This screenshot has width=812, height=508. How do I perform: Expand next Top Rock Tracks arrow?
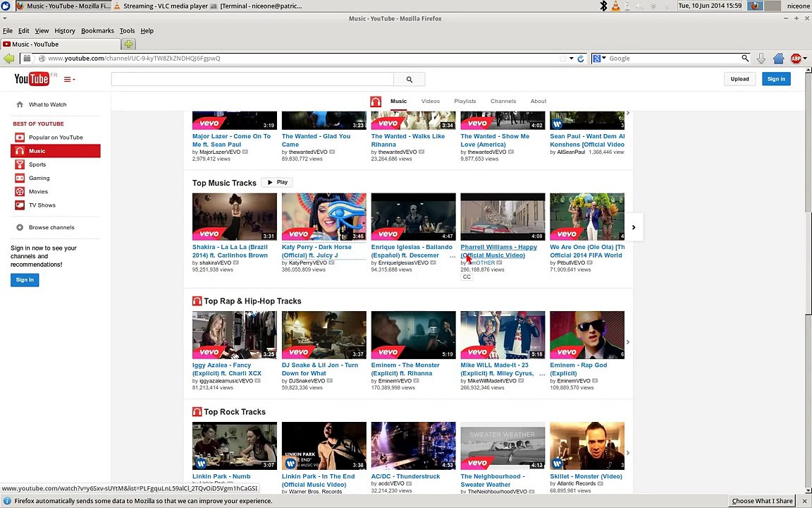tap(627, 453)
